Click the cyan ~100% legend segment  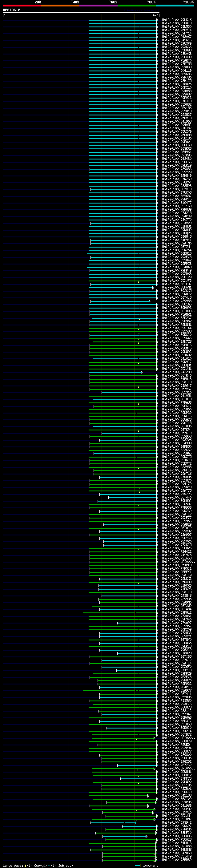pos(175,6)
